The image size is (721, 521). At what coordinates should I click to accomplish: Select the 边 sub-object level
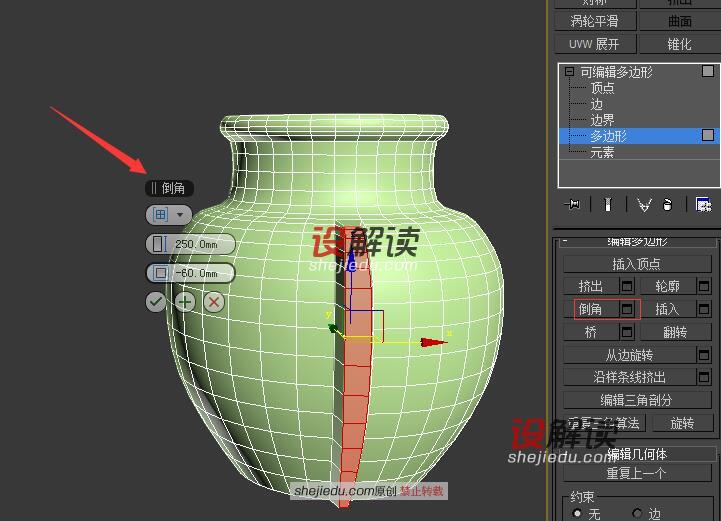[596, 104]
